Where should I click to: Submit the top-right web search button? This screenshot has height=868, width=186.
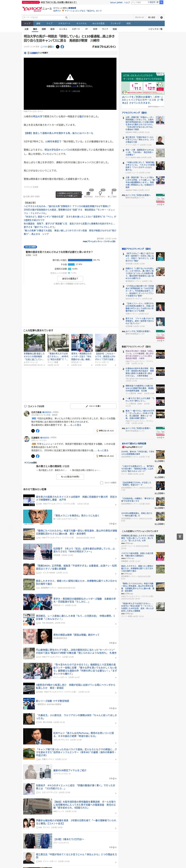click(161, 2)
